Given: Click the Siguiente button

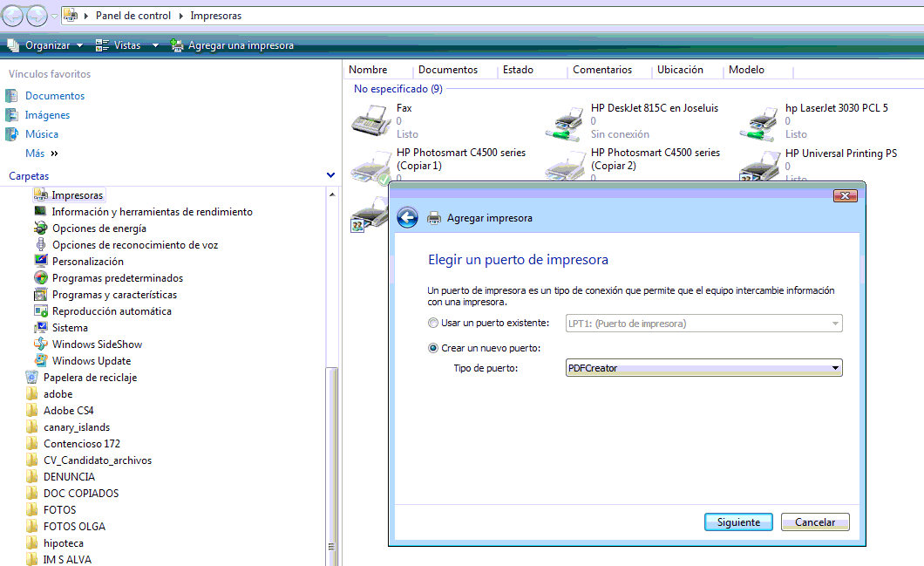Looking at the screenshot, I should click(x=737, y=522).
